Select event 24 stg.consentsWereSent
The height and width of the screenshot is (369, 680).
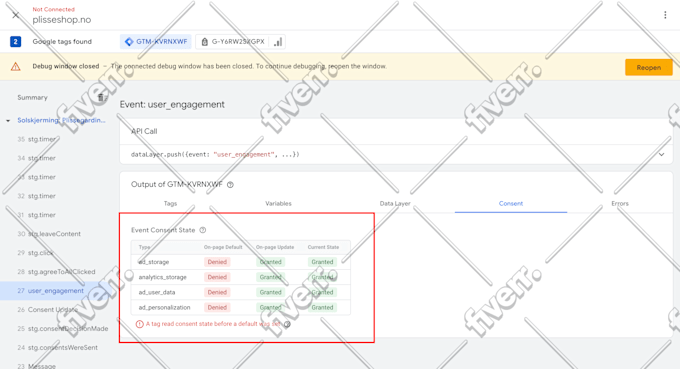pos(58,347)
